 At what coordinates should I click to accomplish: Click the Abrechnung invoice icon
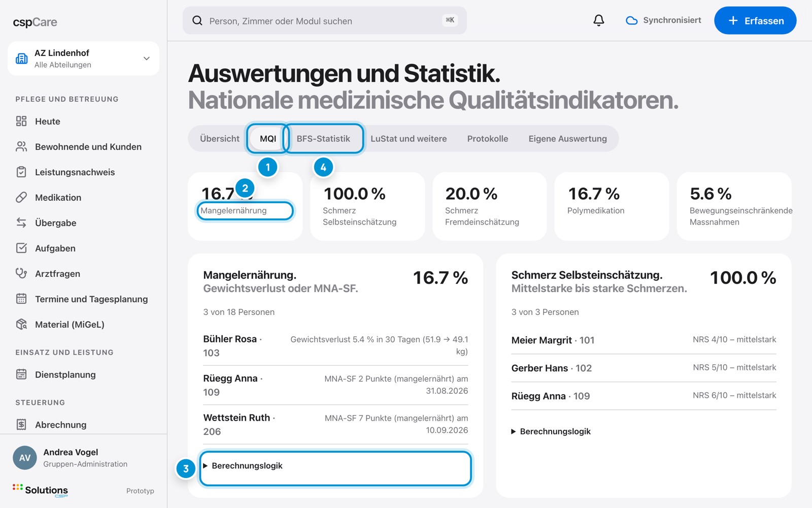[x=21, y=424]
